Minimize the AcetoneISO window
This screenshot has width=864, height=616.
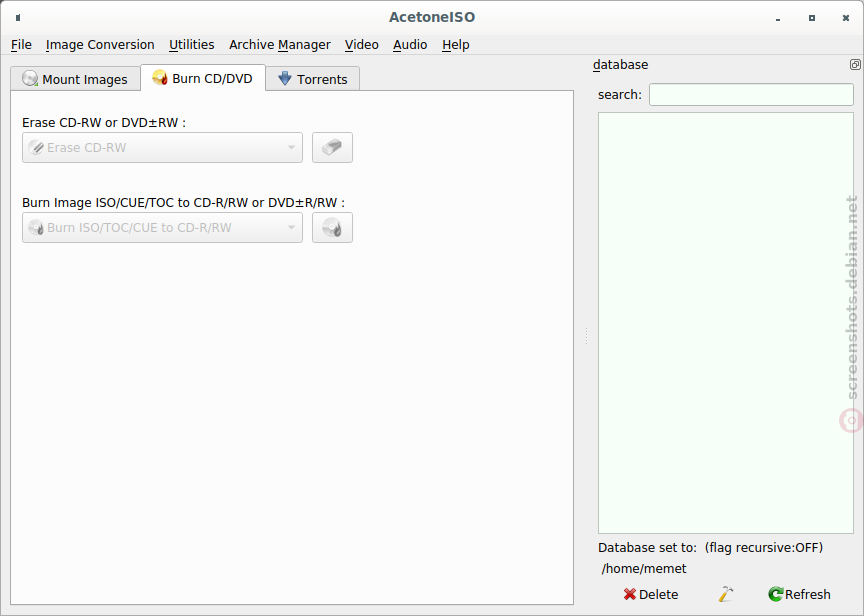(778, 18)
